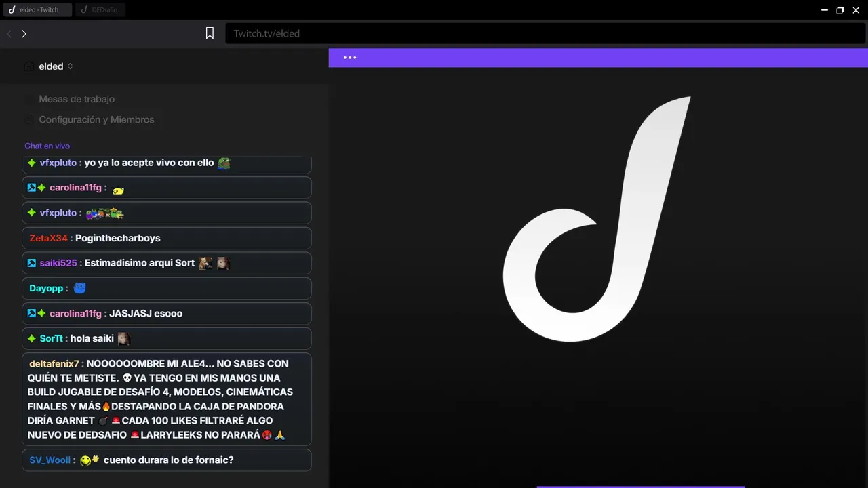
Task: Select the text 'hola saiki'
Action: coord(92,338)
